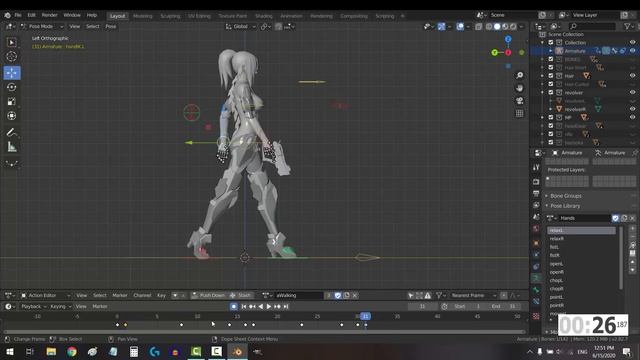Jump to the start frame
Image resolution: width=640 pixels, height=360 pixels.
click(244, 307)
